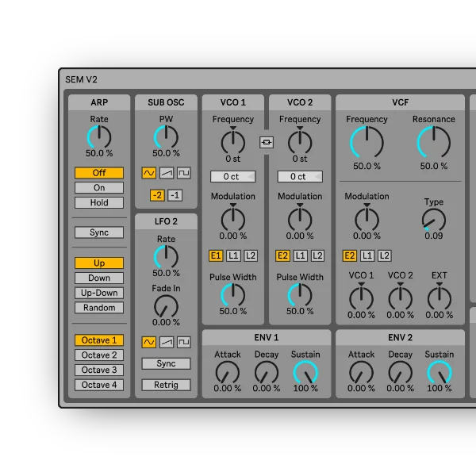The width and height of the screenshot is (476, 476).
Task: Select the Up-Down arpeggio direction
Action: [x=99, y=293]
